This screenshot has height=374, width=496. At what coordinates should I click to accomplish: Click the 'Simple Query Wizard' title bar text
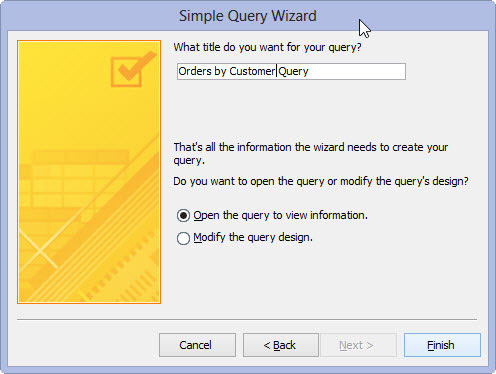pyautogui.click(x=248, y=16)
